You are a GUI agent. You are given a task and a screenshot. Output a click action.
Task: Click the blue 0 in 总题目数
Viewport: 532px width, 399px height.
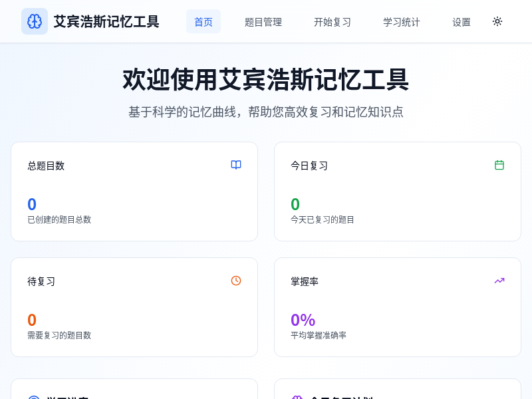(x=32, y=204)
